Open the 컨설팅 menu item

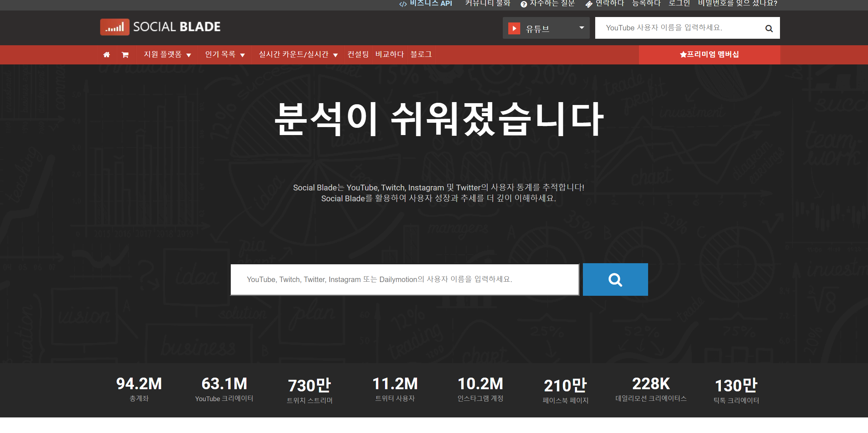(x=358, y=55)
